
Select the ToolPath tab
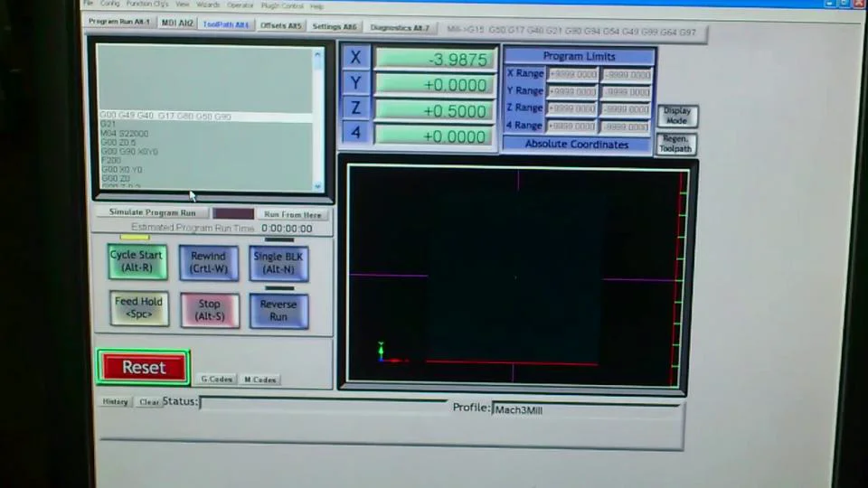point(225,24)
